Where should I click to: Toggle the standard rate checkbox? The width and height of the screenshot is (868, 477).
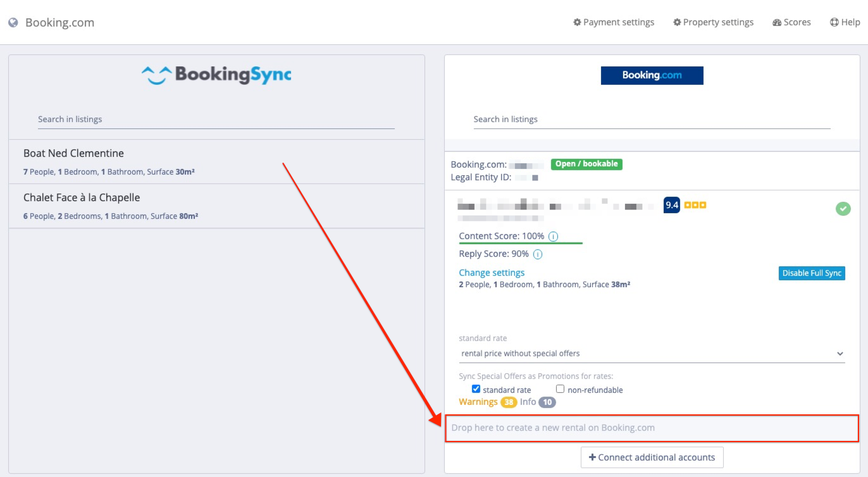tap(476, 389)
